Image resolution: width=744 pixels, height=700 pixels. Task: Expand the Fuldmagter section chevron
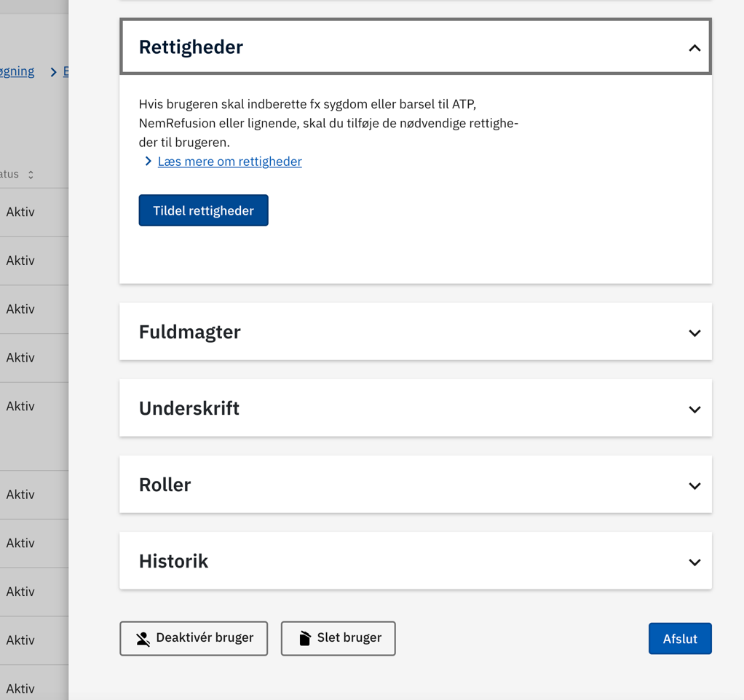click(694, 333)
